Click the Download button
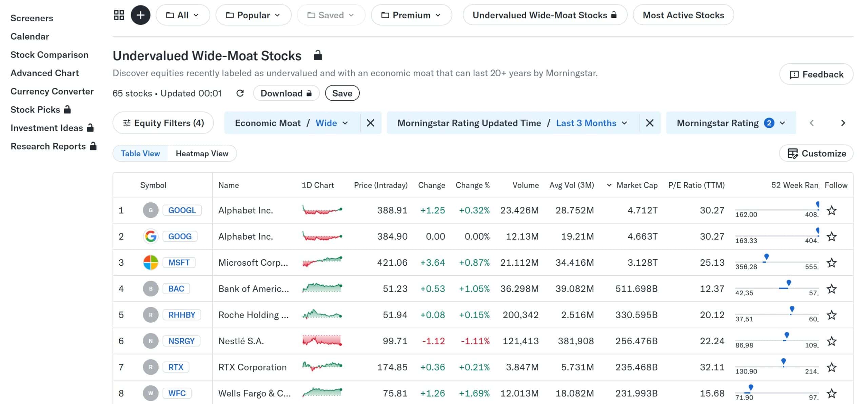The width and height of the screenshot is (868, 404). [x=286, y=93]
